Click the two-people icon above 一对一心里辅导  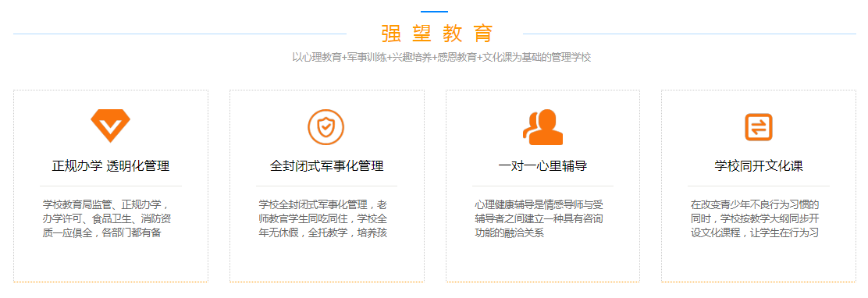click(542, 127)
